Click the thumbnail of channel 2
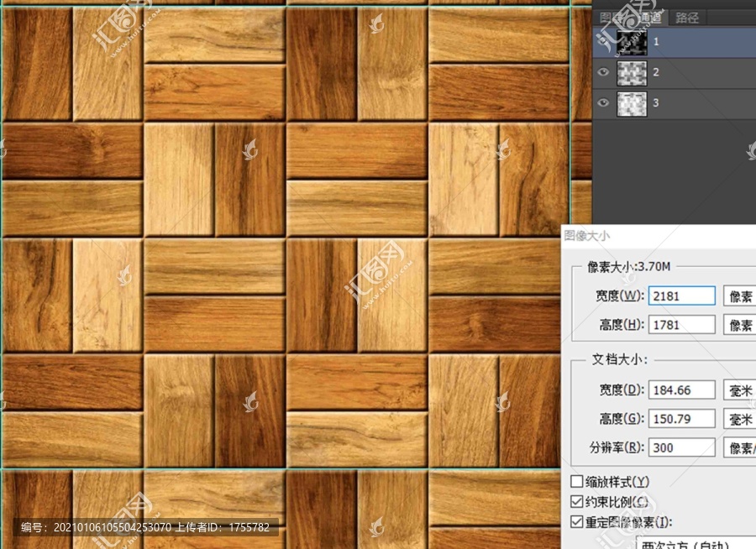 pos(632,73)
